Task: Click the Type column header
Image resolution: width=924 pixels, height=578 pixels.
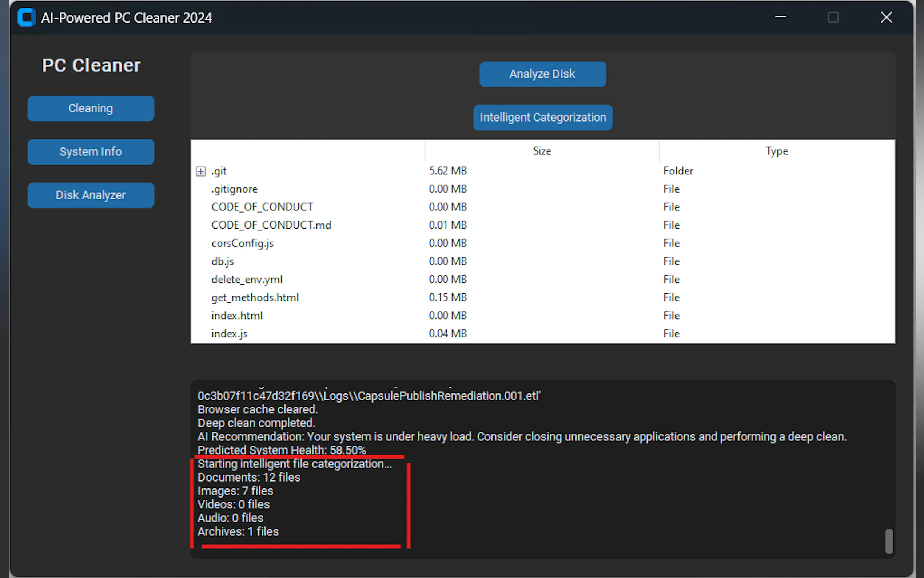Action: pyautogui.click(x=776, y=151)
